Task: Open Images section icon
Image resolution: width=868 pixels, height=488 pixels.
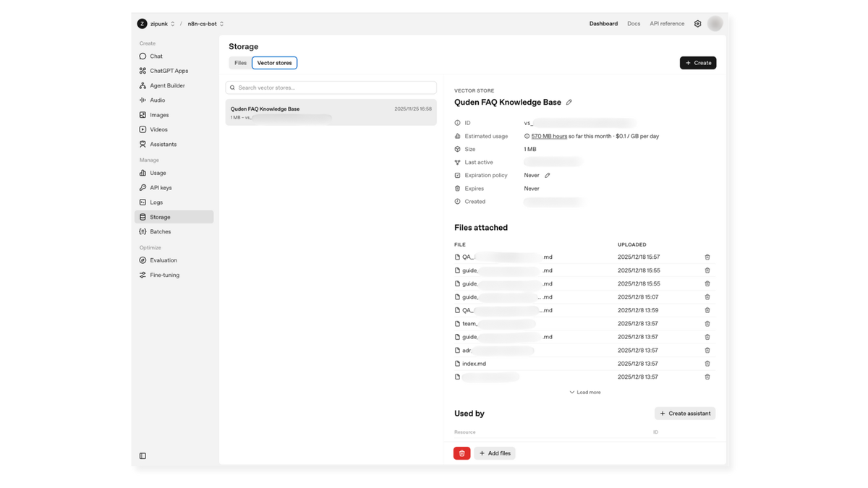Action: [x=142, y=115]
